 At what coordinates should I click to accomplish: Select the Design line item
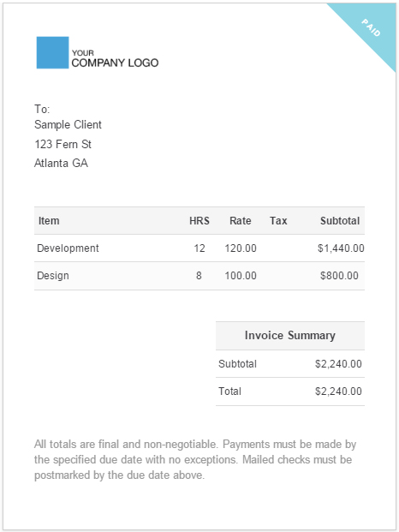click(199, 276)
